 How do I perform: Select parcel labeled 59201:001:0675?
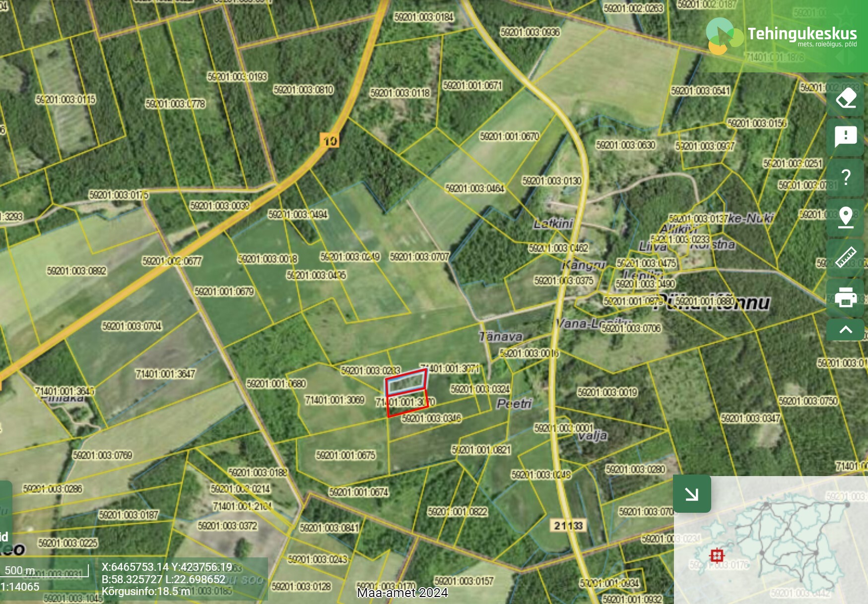coord(345,455)
